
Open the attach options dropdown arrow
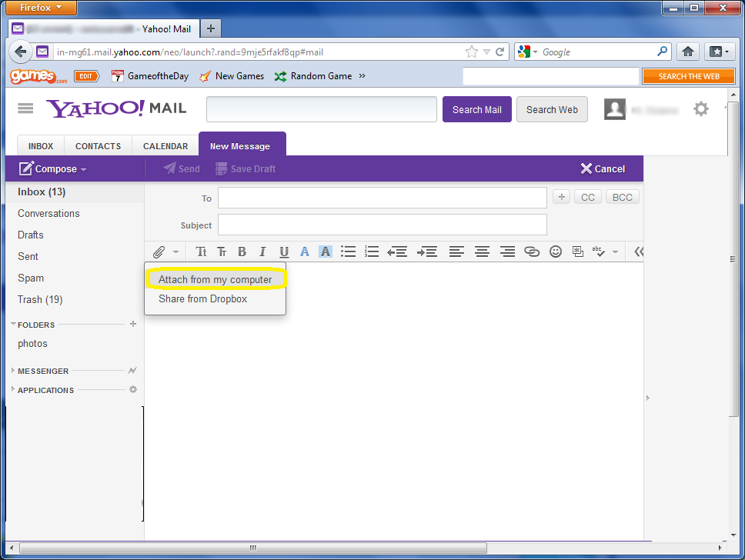click(175, 252)
